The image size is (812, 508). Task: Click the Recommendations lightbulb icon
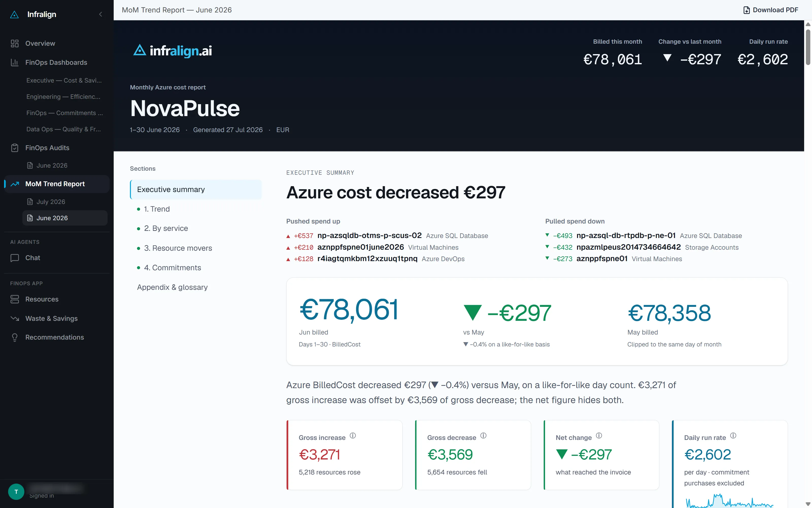click(14, 337)
